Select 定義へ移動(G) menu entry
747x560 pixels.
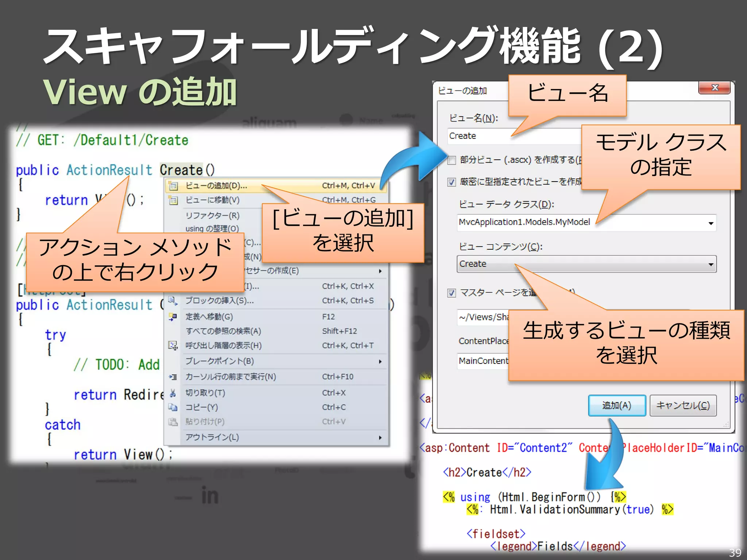(x=276, y=317)
